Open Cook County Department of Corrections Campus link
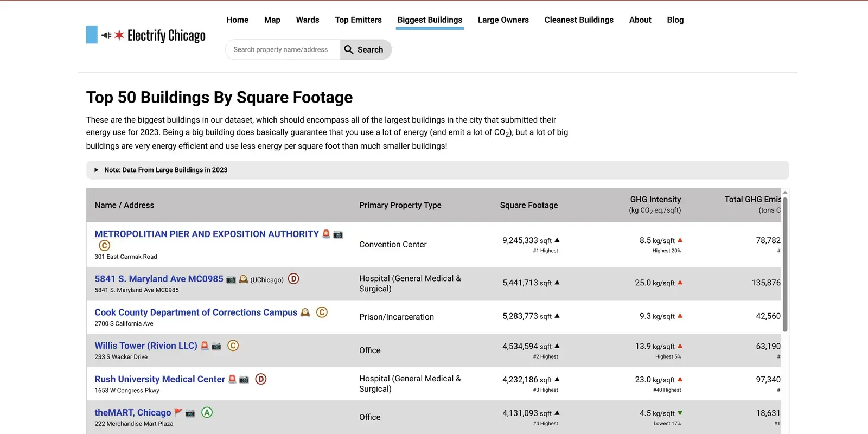The width and height of the screenshot is (868, 434). pos(196,312)
